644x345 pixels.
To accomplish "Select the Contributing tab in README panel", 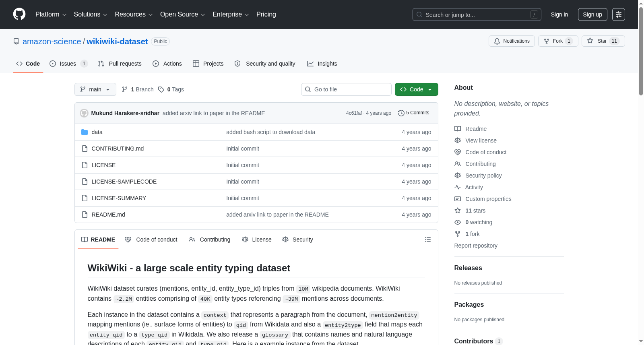I will [210, 240].
